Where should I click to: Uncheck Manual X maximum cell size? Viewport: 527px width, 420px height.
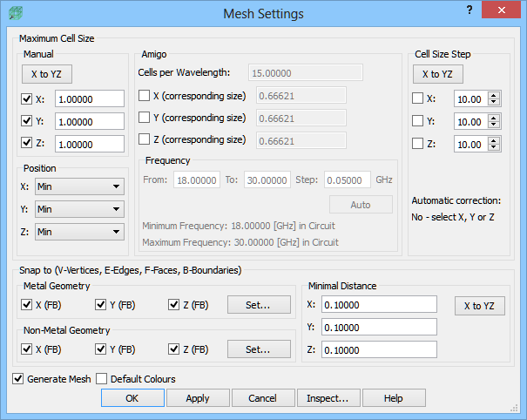(26, 98)
